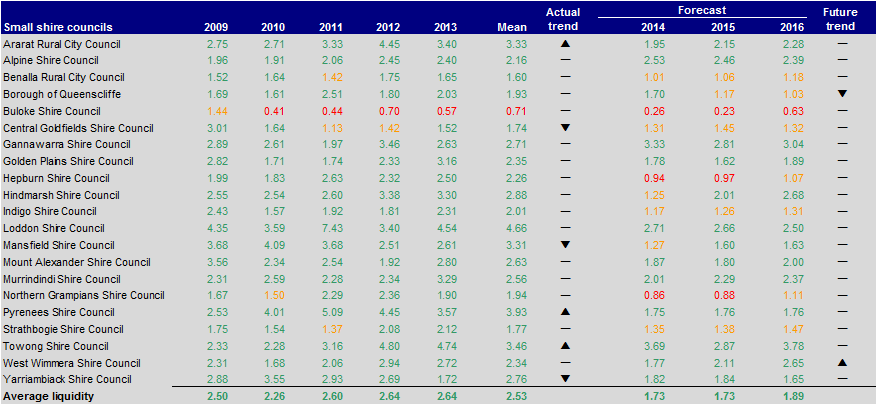Viewport: 877px width, 405px height.
Task: Select the 'Small shire councils' column header
Action: coord(58,27)
